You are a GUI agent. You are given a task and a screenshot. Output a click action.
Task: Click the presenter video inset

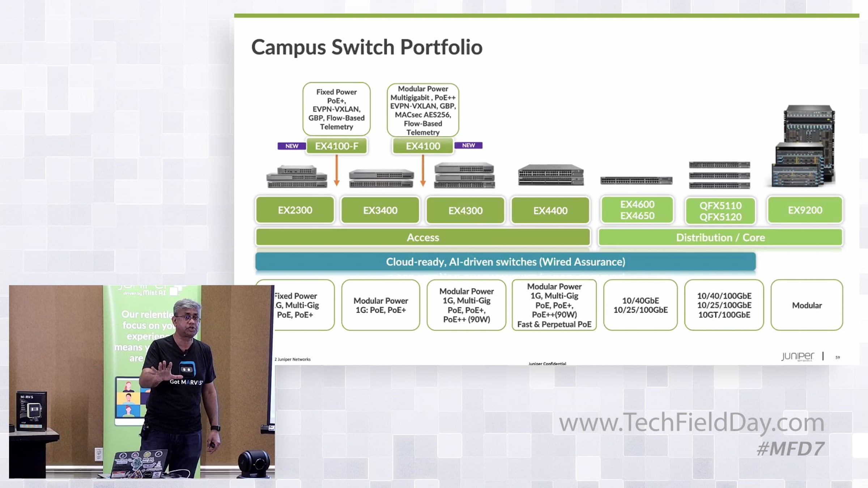click(142, 382)
